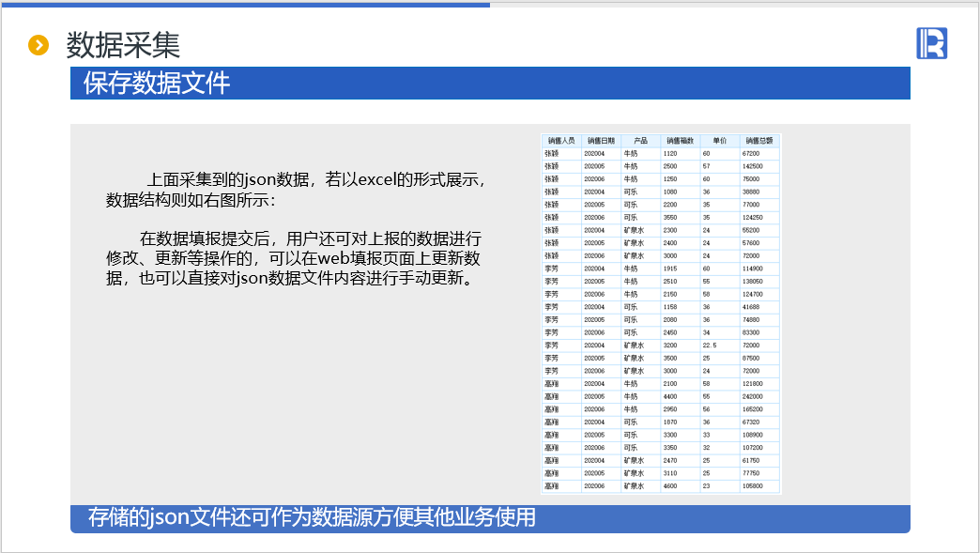The height and width of the screenshot is (553, 980).
Task: Click the 142500 sales total cell
Action: [x=752, y=166]
